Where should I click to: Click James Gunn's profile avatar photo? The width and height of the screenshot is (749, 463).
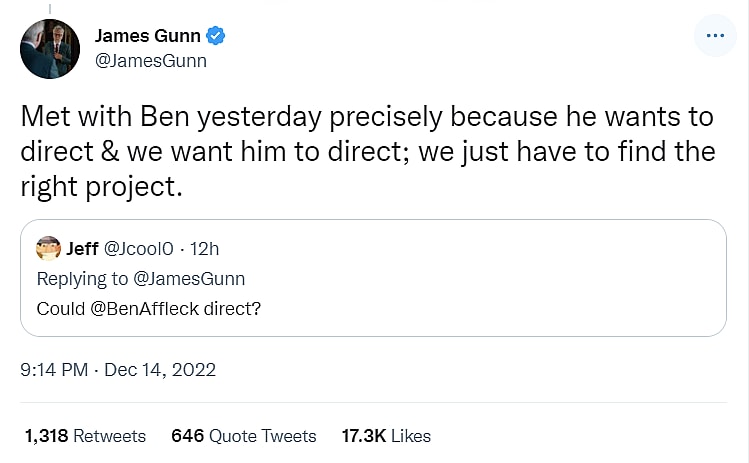point(49,48)
